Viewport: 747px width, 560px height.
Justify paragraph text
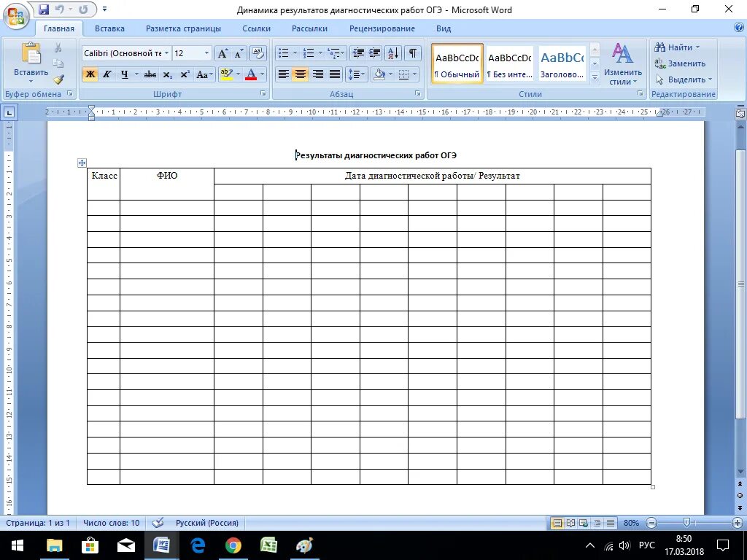pos(335,74)
